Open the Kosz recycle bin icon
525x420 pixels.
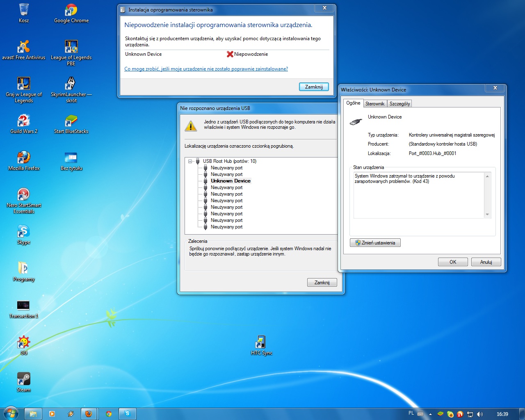pyautogui.click(x=24, y=13)
